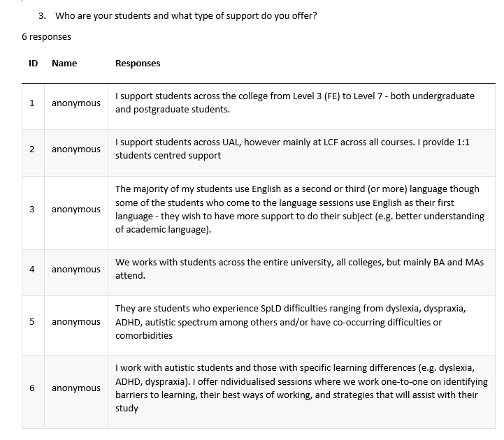Click anonymous name in row 3
The width and height of the screenshot is (504, 440).
point(76,210)
